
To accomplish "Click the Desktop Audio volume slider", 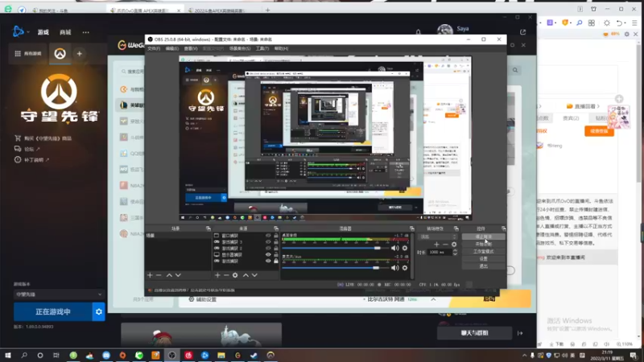I will [x=335, y=248].
